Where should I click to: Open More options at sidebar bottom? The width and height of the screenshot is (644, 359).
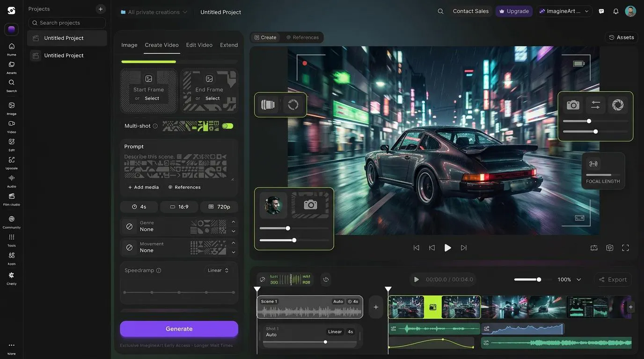point(12,348)
